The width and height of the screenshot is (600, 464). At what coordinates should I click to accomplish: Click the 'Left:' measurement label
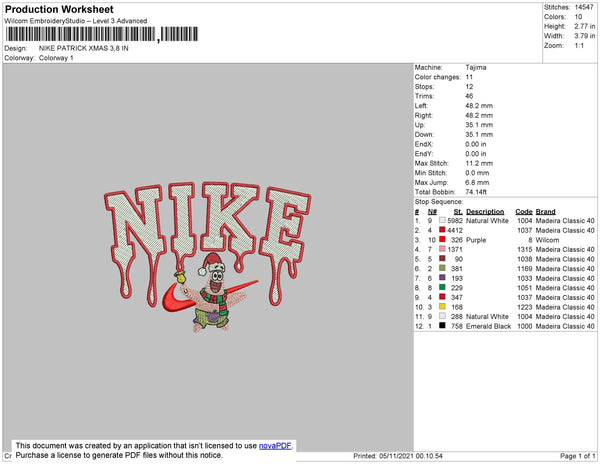pyautogui.click(x=421, y=106)
